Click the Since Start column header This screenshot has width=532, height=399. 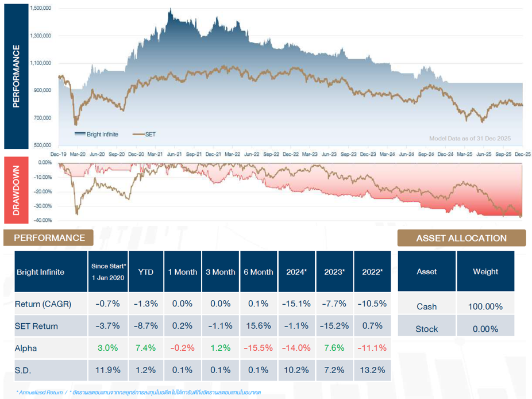coord(108,272)
